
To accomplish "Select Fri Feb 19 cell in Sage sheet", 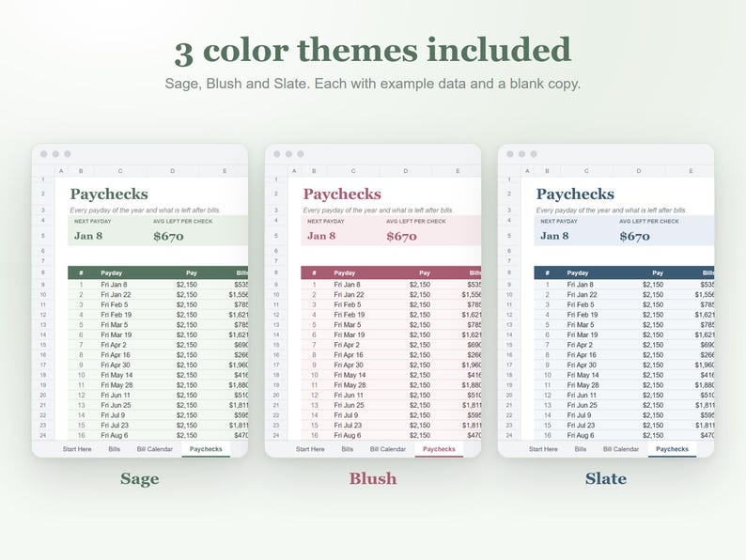I will coord(117,315).
